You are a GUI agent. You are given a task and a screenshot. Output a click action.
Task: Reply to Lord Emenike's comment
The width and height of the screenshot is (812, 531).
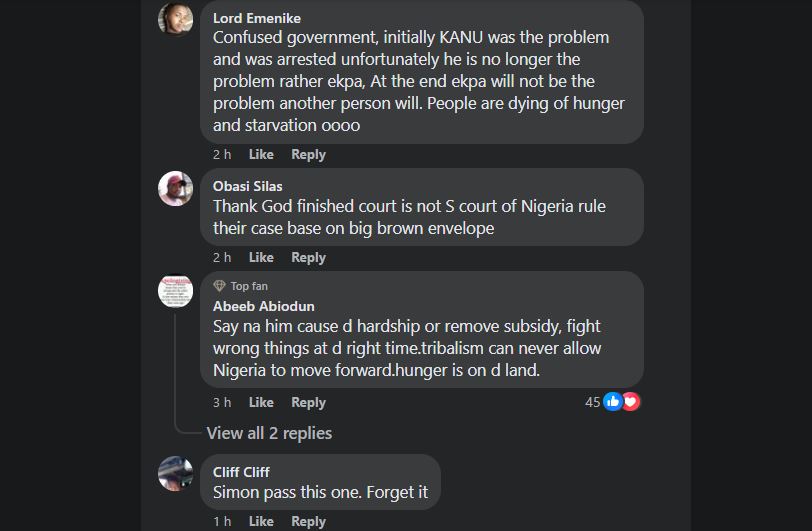click(x=308, y=154)
